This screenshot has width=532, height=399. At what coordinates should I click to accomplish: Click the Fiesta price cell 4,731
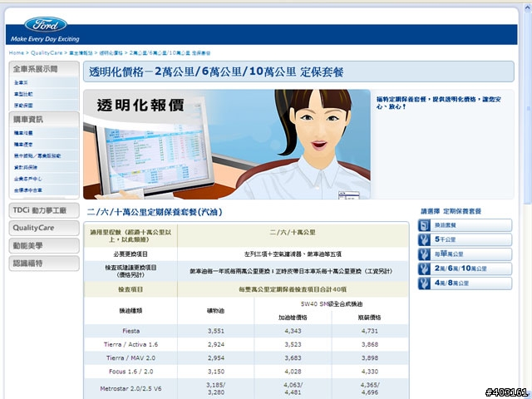[370, 331]
